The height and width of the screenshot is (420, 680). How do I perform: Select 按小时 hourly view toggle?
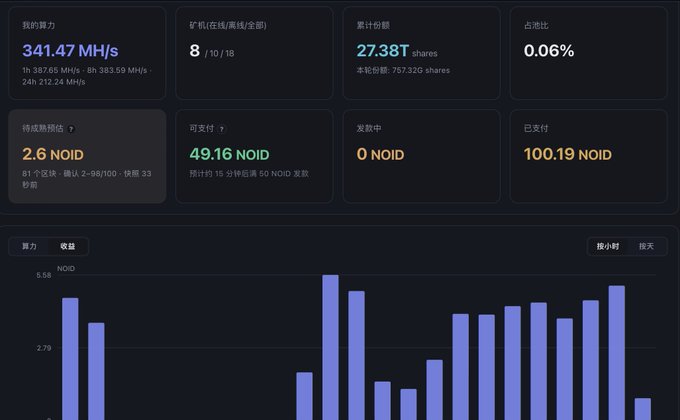(x=608, y=246)
